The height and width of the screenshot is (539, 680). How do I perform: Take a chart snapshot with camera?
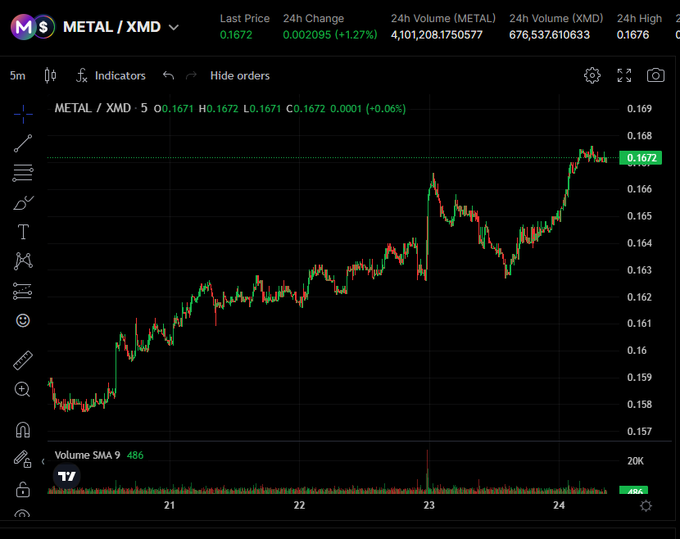click(655, 75)
